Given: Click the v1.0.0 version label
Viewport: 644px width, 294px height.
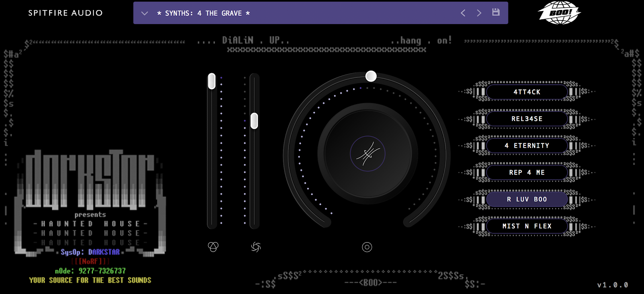Looking at the screenshot, I should (x=613, y=285).
